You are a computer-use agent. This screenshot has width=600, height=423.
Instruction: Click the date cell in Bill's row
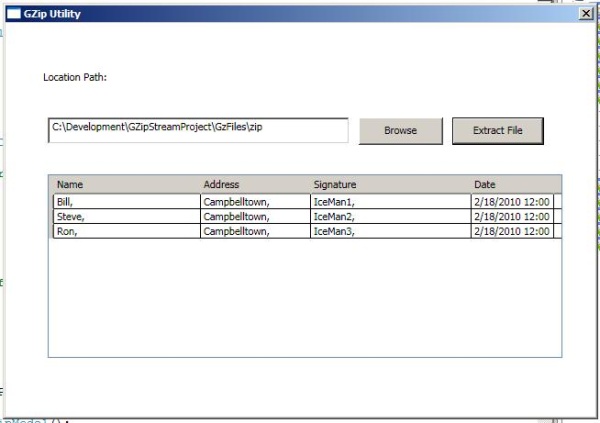[x=512, y=201]
